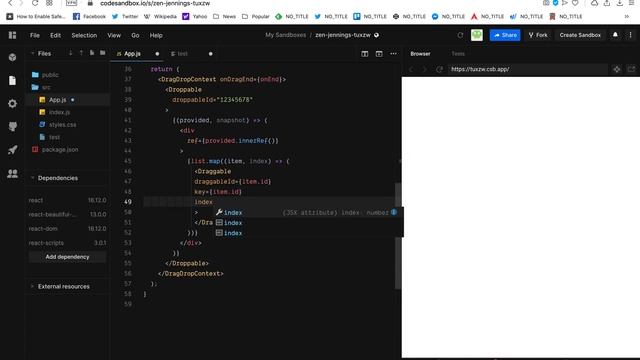640x360 pixels.
Task: Toggle the preview layout icon in editor toolbar
Action: click(379, 53)
